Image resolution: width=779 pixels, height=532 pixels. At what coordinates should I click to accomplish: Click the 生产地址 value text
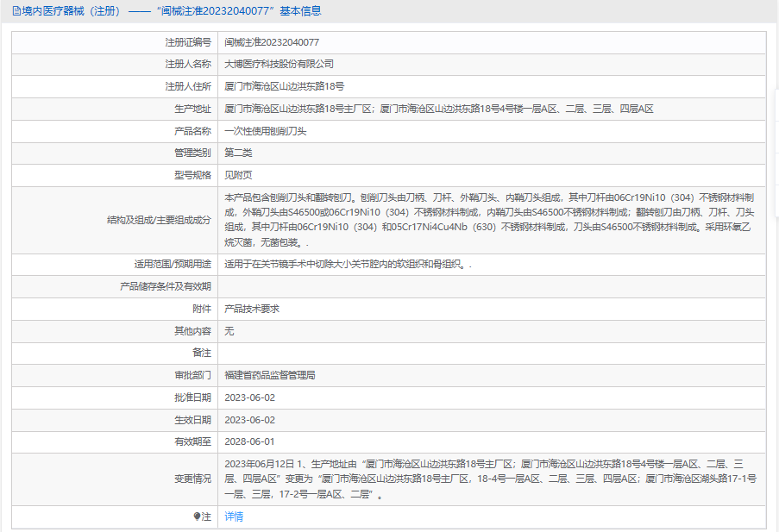(438, 110)
